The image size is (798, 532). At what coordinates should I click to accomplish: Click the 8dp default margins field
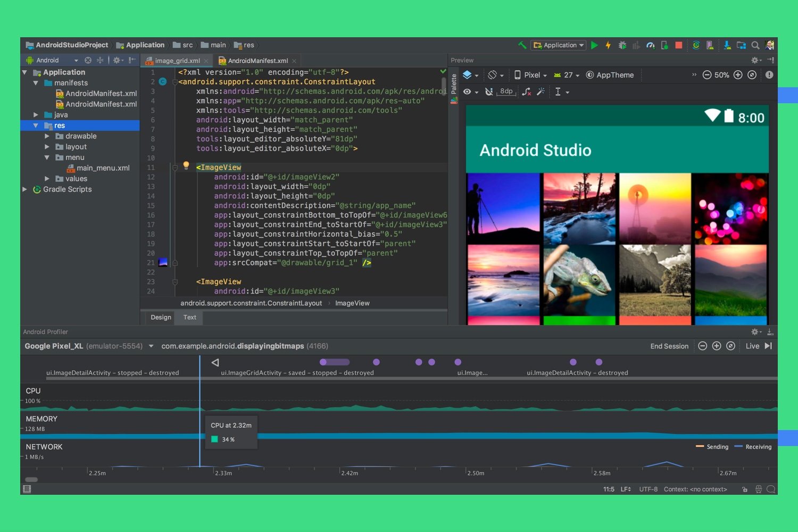tap(506, 92)
